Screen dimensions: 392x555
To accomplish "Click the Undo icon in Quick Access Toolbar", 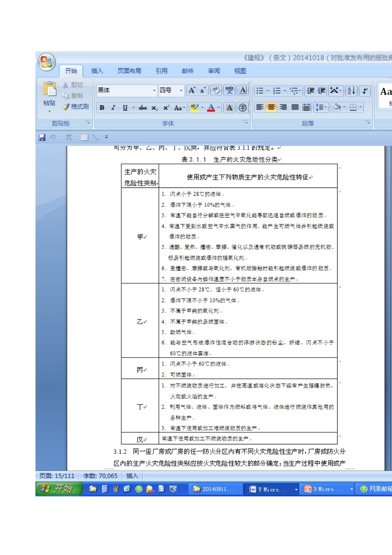I will 52,138.
